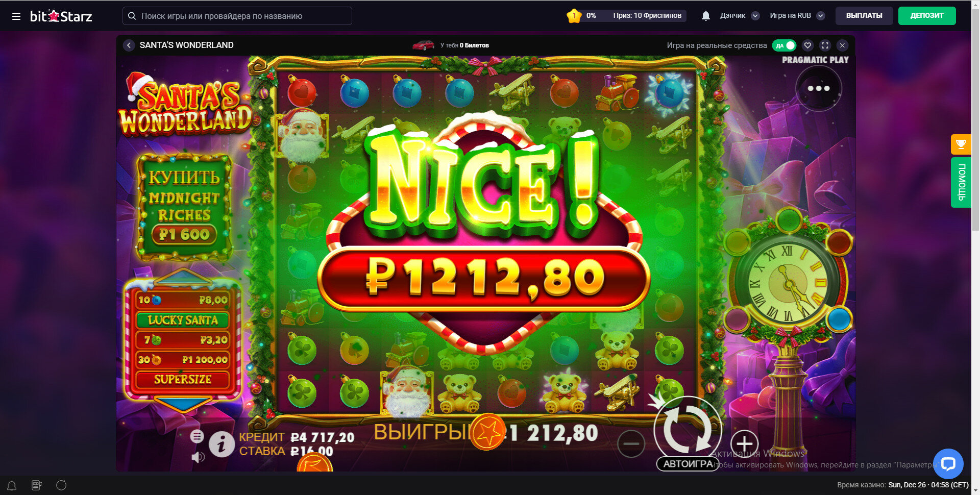
Task: Toggle the real-money play switch
Action: 784,45
